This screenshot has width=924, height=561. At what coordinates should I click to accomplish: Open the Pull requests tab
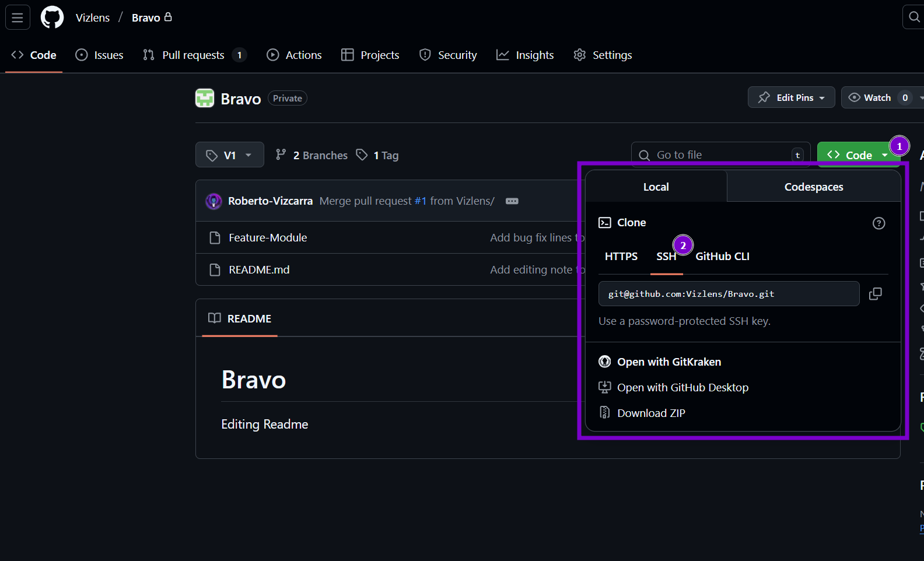coord(193,55)
